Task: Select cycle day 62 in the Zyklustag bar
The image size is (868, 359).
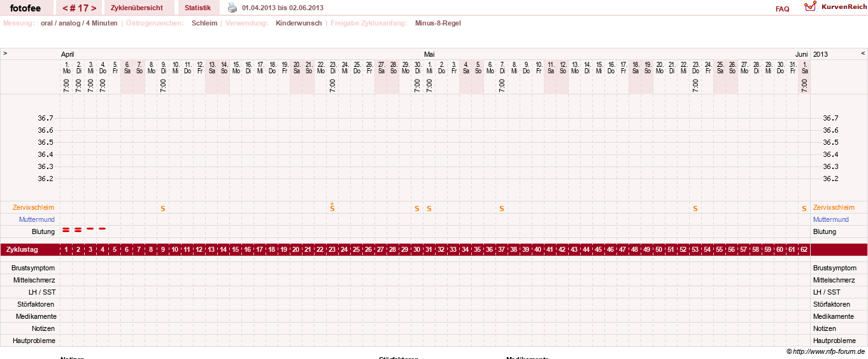Action: (804, 250)
